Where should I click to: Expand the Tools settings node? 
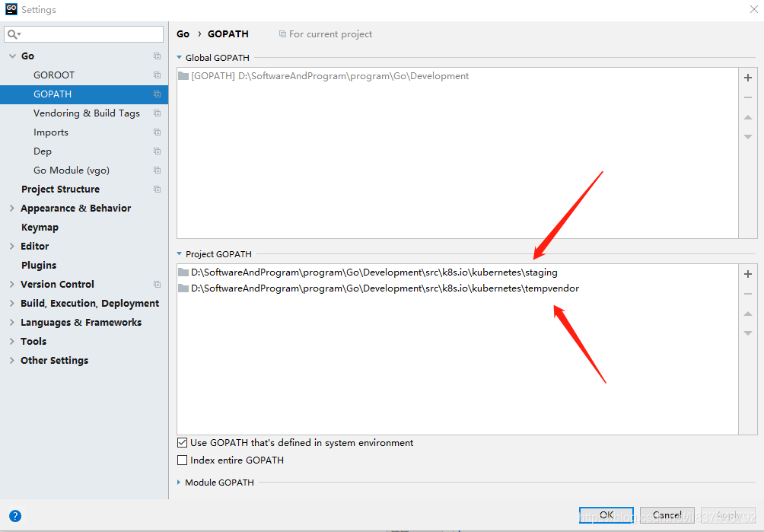[x=12, y=341]
